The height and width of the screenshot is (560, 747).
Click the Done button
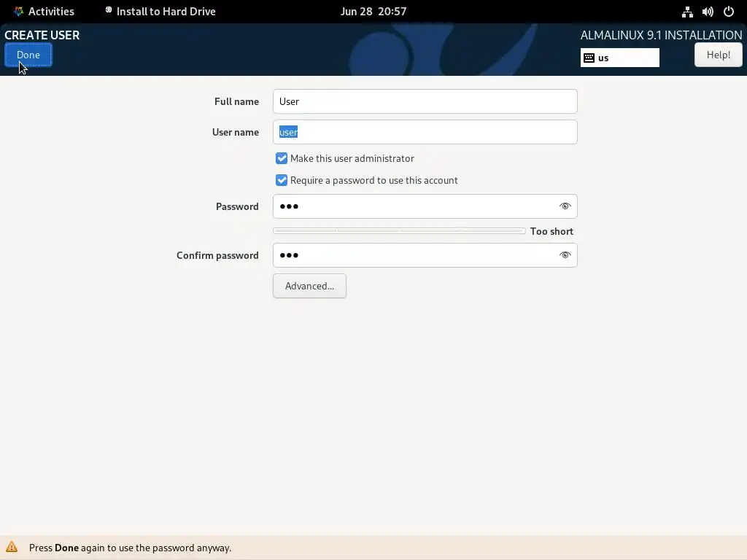pyautogui.click(x=28, y=55)
